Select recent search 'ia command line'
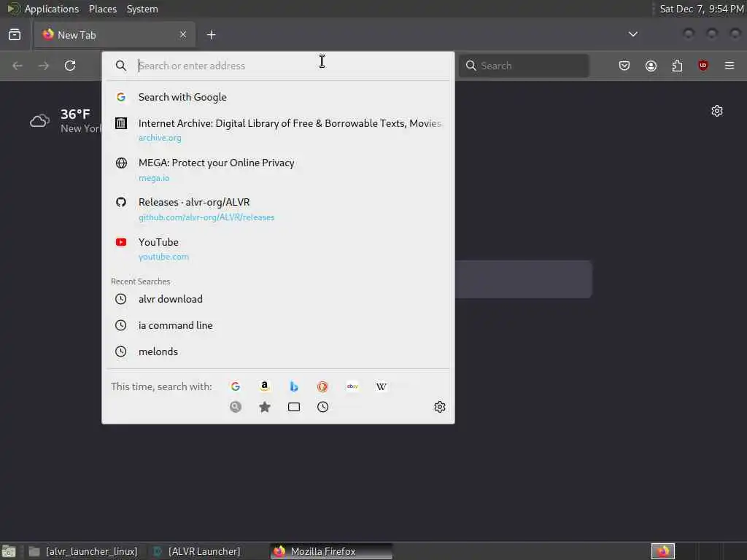Screen dimensions: 747x560 coord(278,325)
